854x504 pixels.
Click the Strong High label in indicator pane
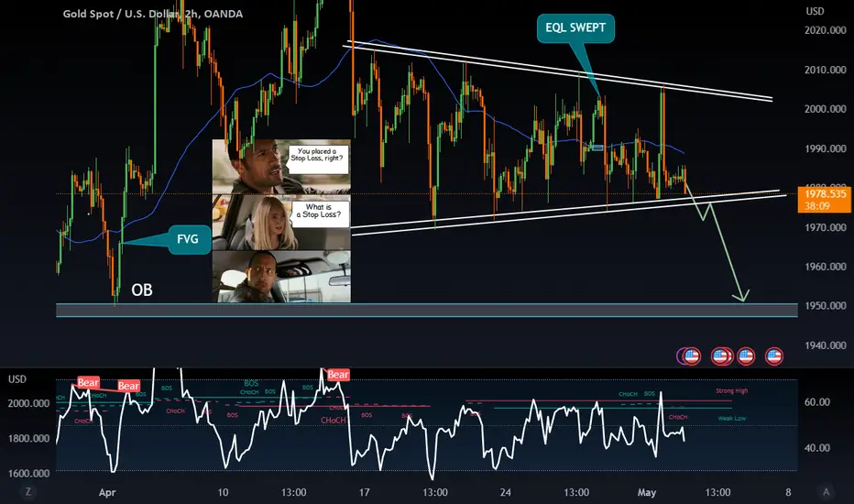pos(731,390)
